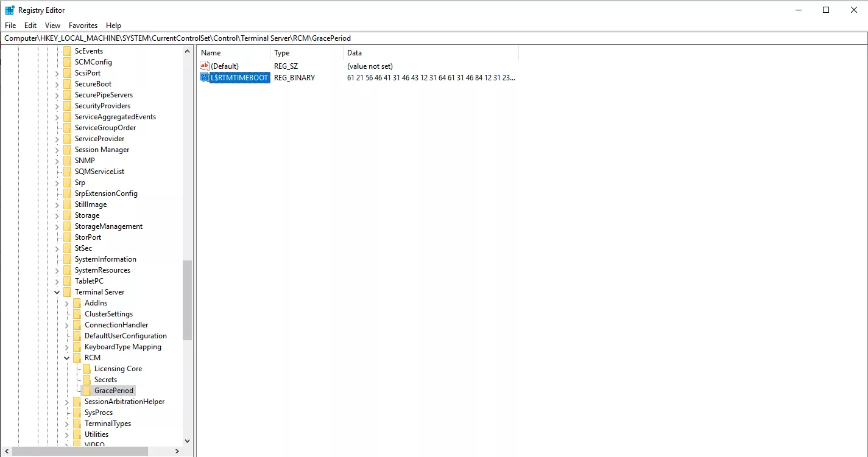Click the Registry Editor app icon in title bar
The image size is (868, 457).
(x=10, y=10)
